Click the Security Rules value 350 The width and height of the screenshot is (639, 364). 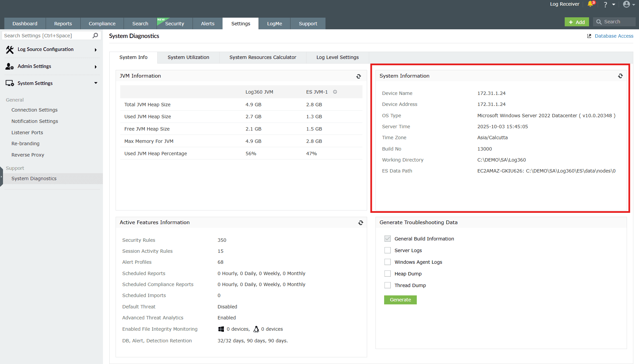click(x=222, y=240)
